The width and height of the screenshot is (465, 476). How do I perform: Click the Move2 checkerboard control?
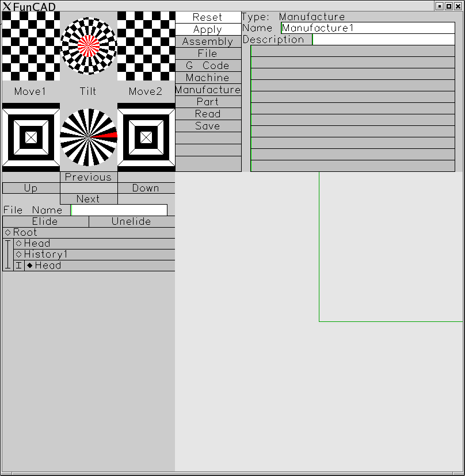click(146, 46)
